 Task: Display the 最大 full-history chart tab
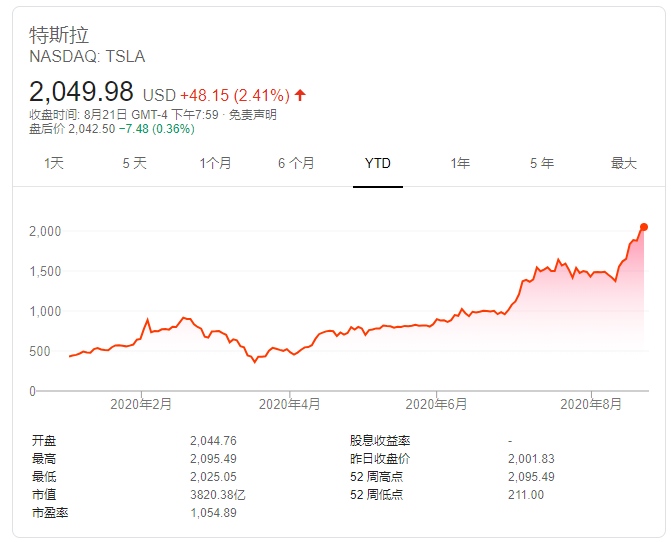[x=623, y=163]
